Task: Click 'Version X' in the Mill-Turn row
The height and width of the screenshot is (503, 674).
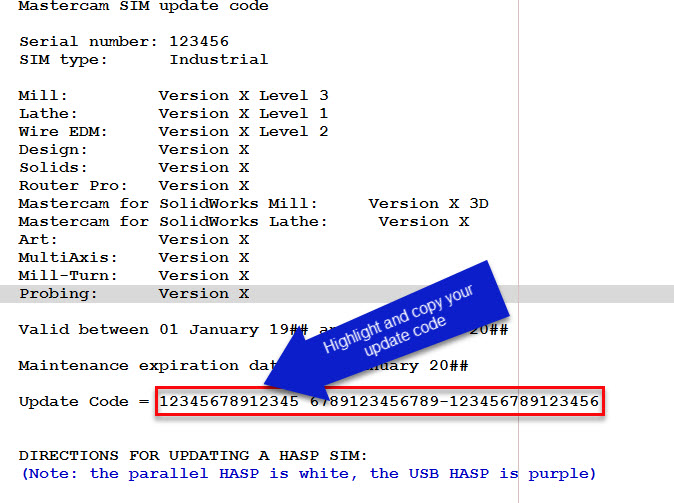Action: [x=204, y=276]
